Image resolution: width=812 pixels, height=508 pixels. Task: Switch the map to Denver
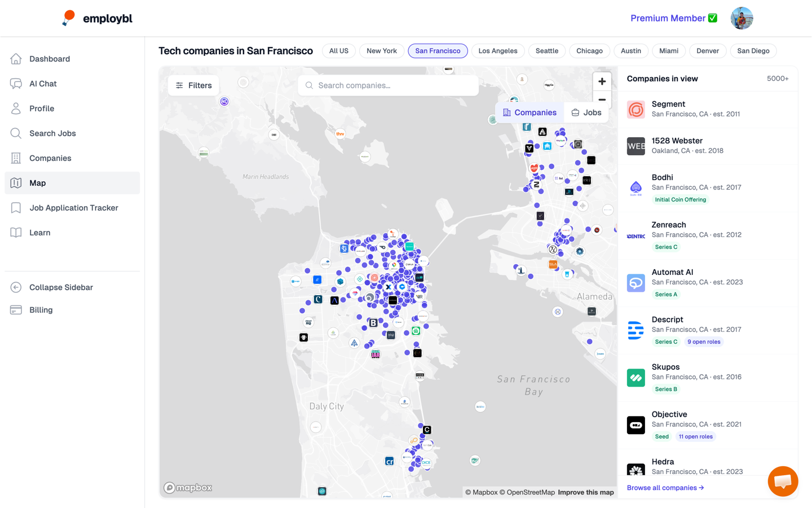(x=708, y=51)
